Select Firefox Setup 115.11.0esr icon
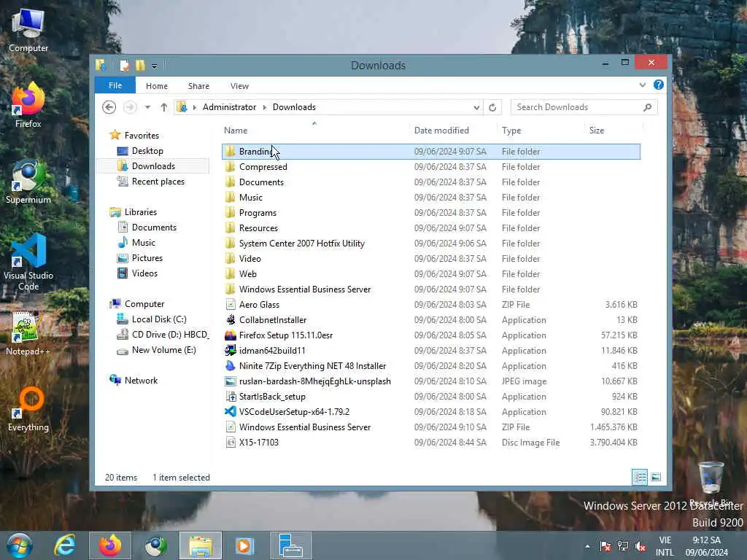This screenshot has height=560, width=747. (231, 335)
